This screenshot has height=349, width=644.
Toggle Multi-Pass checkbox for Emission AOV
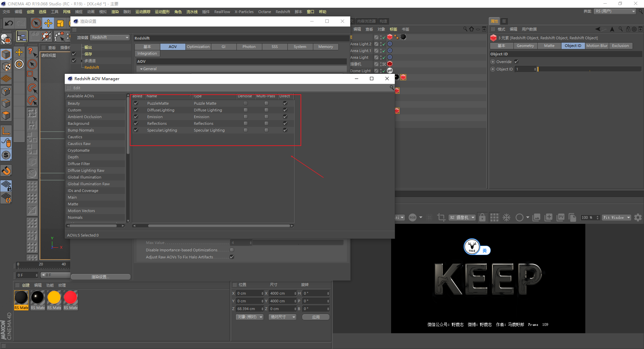(266, 117)
